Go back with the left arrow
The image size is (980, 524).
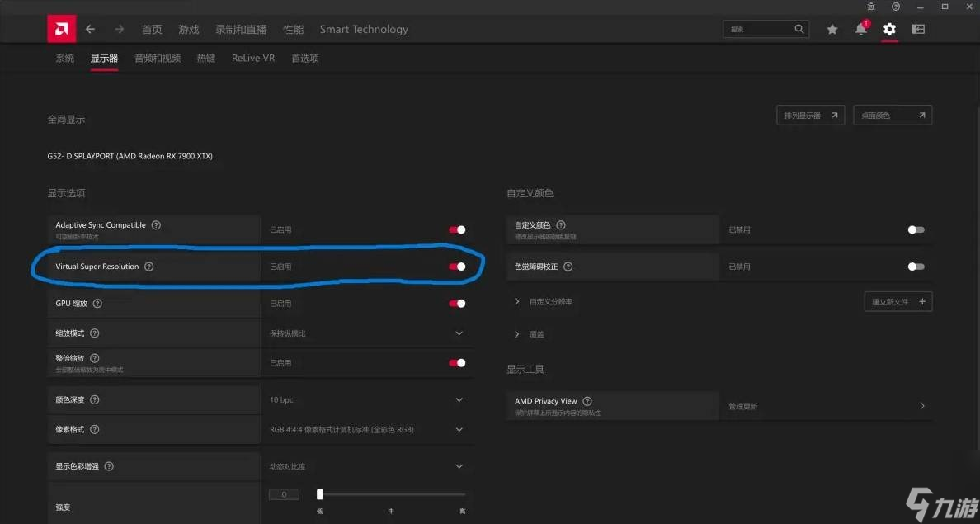coord(90,29)
